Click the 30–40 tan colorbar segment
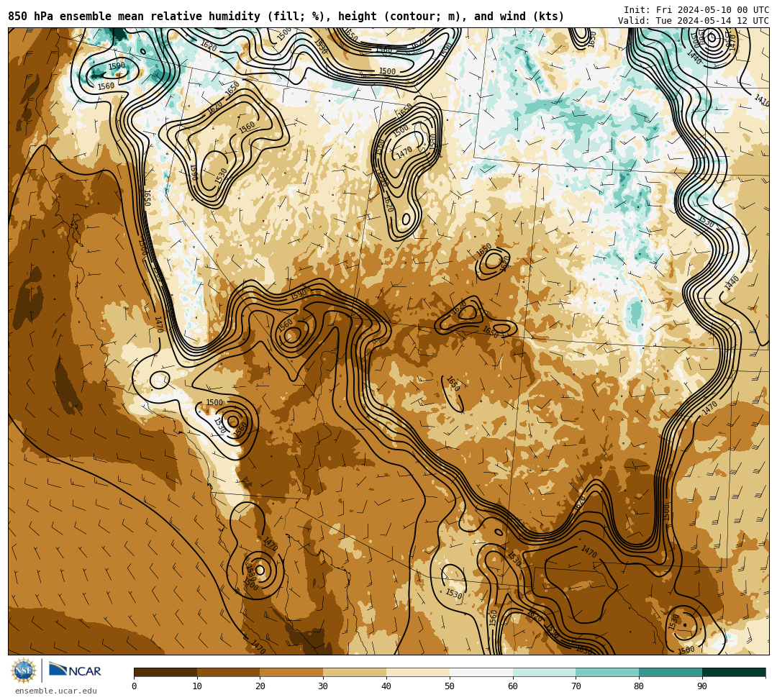 tap(355, 672)
